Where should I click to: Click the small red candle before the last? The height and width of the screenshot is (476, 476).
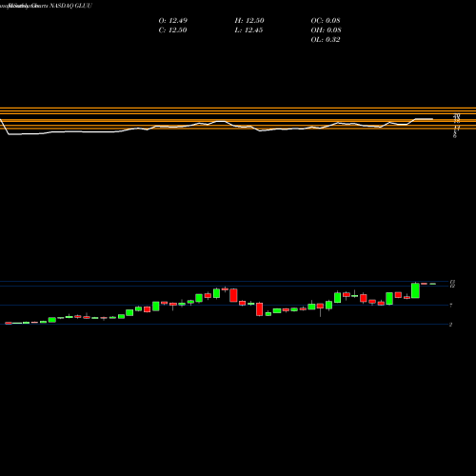pos(425,284)
